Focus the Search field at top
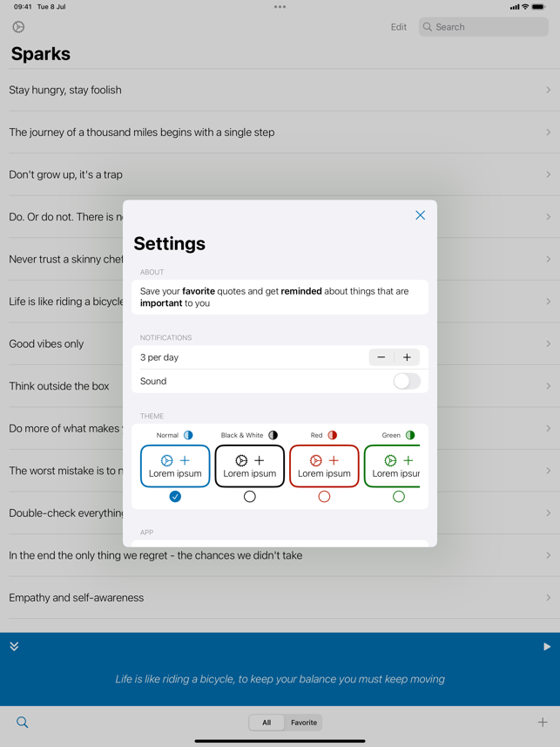Screen dimensions: 560x747 click(x=483, y=27)
